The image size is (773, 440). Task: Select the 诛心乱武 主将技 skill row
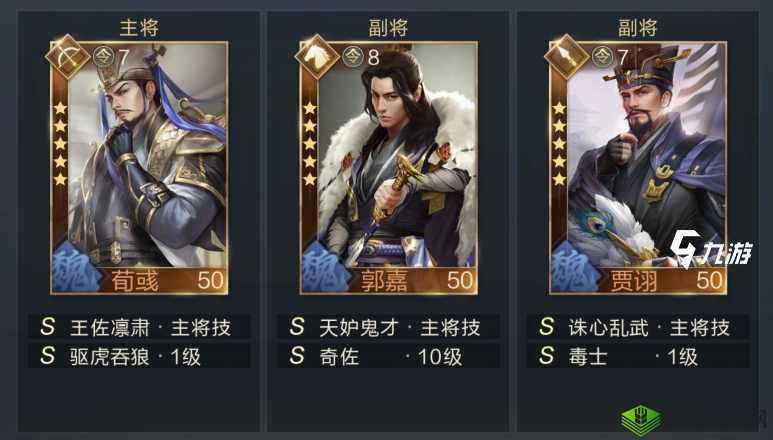pos(638,327)
